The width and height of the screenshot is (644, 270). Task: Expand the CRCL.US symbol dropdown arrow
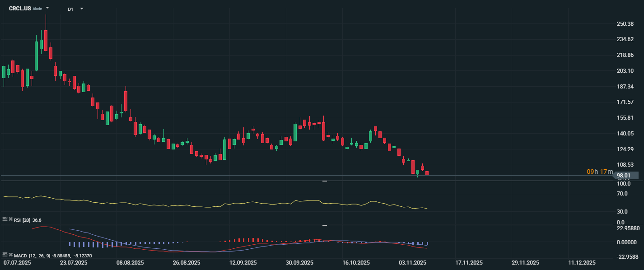click(48, 8)
